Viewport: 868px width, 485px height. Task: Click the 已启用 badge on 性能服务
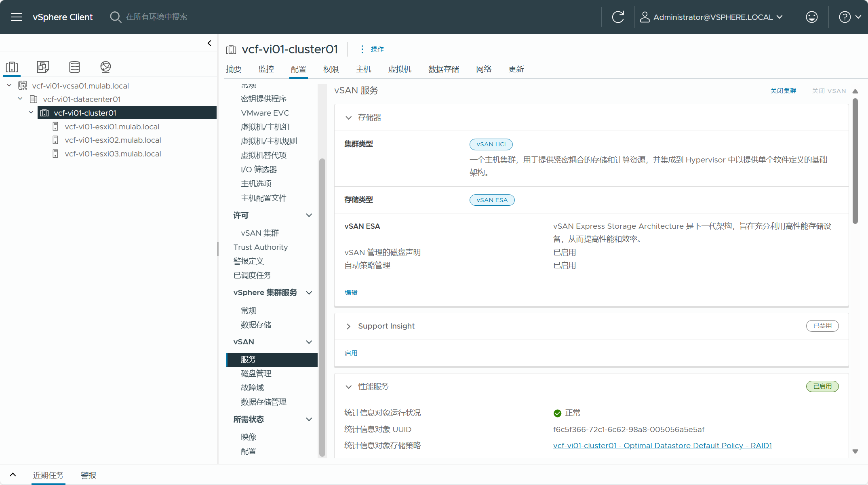822,386
